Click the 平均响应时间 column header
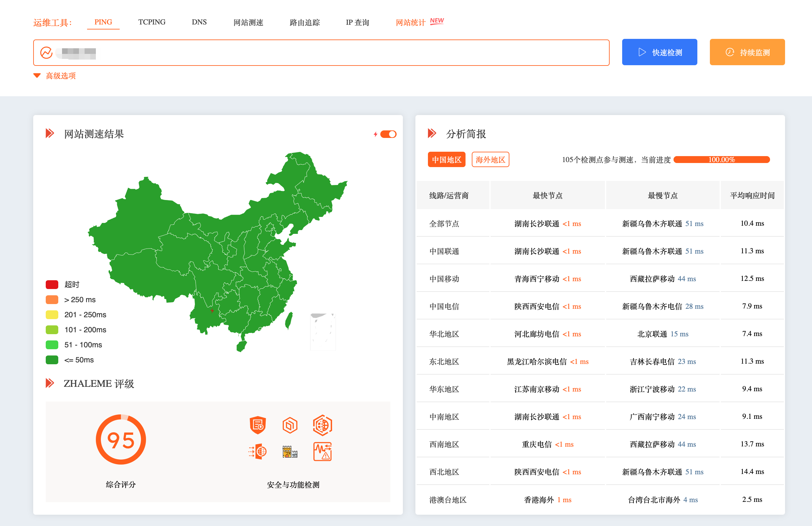 (x=752, y=195)
